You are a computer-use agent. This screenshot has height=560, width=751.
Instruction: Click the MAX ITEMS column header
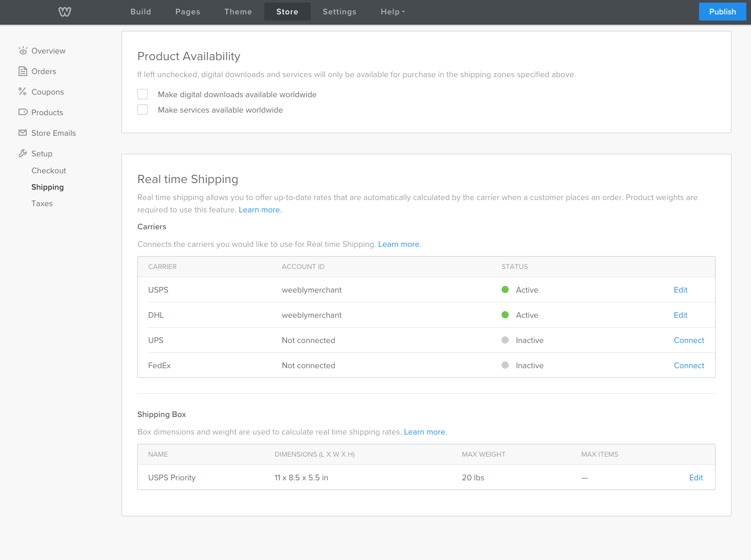click(600, 454)
